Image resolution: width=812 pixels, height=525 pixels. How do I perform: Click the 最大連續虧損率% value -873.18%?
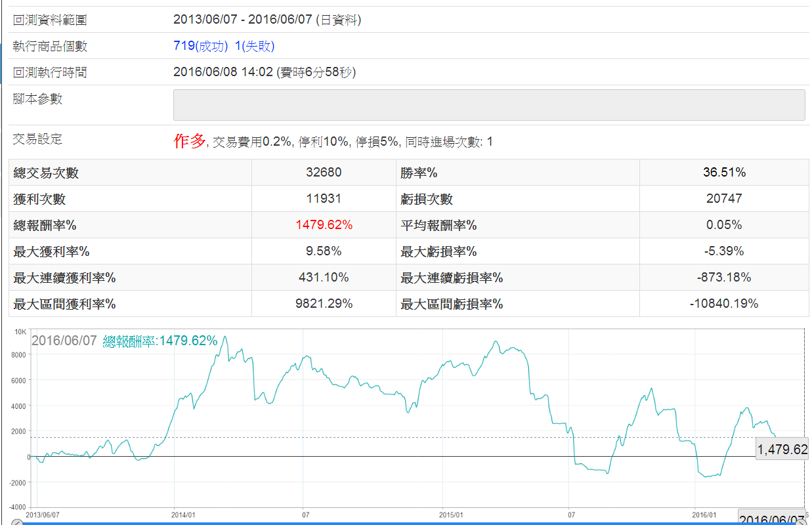pyautogui.click(x=724, y=278)
